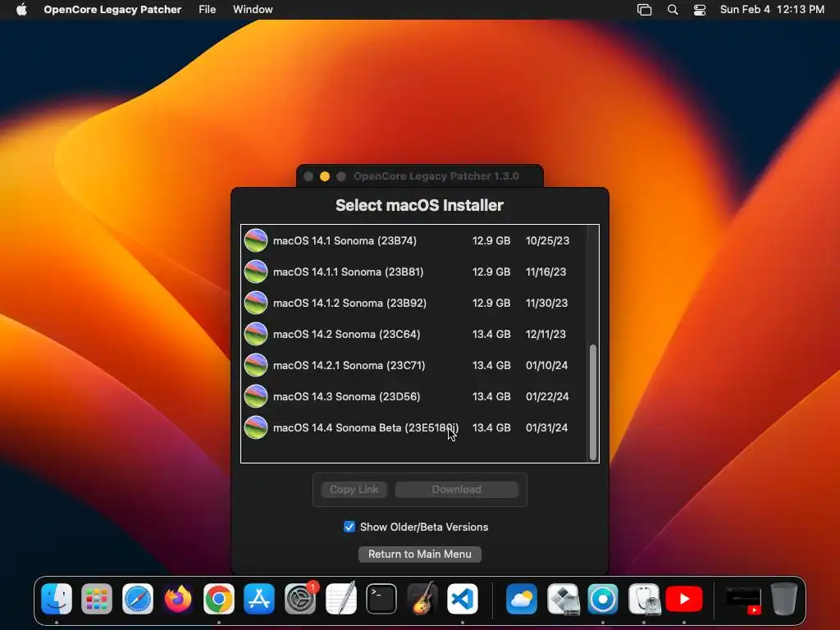Open the File menu
Viewport: 840px width, 630px height.
coord(208,9)
